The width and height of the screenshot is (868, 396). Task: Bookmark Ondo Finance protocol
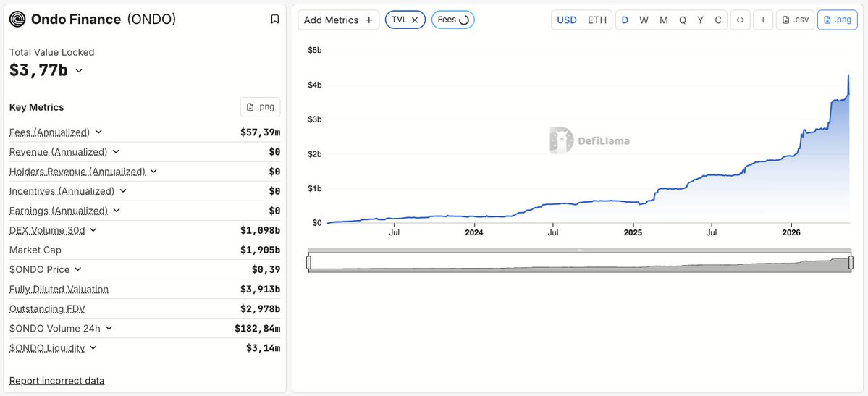[274, 20]
